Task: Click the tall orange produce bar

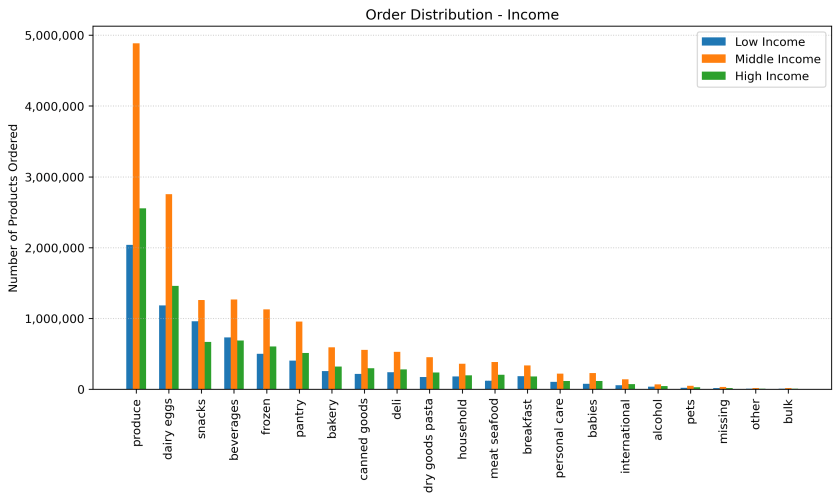Action: (x=136, y=216)
